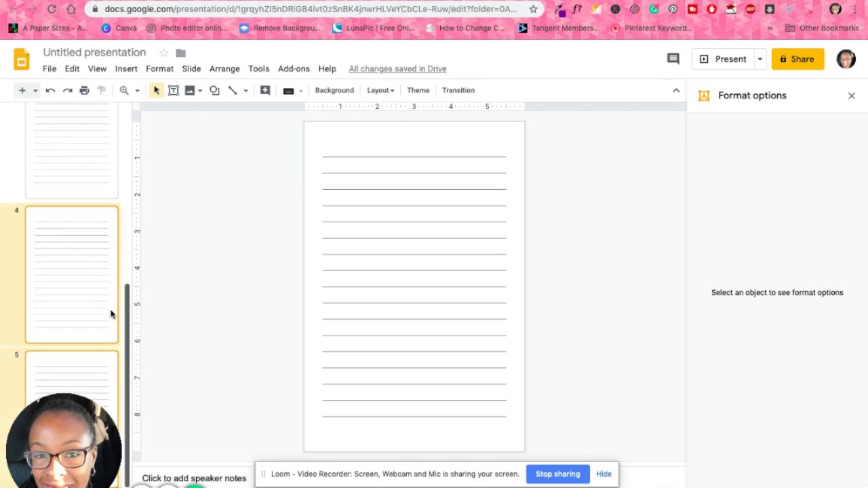Select the Shape tool
Viewport: 868px width, 488px height.
click(x=214, y=90)
